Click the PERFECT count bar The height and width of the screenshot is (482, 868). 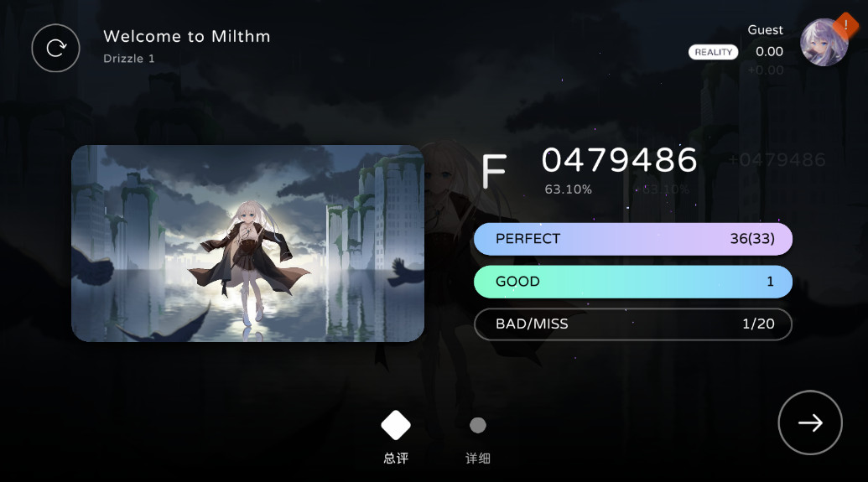click(632, 239)
